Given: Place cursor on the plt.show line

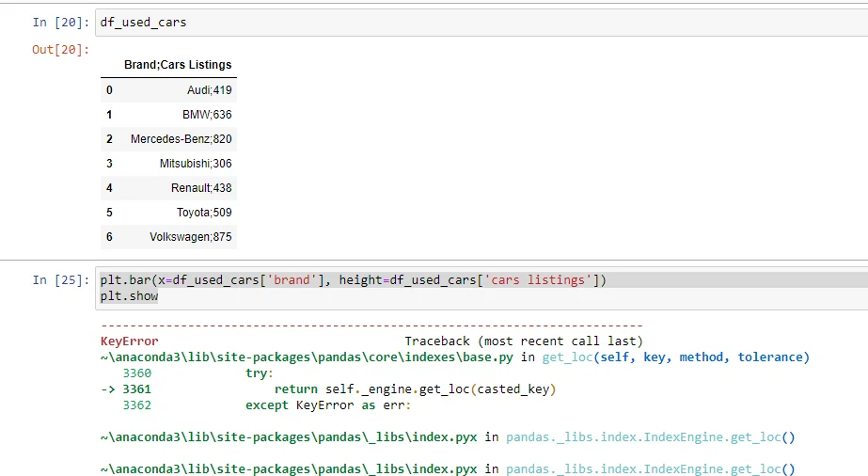Looking at the screenshot, I should [129, 296].
